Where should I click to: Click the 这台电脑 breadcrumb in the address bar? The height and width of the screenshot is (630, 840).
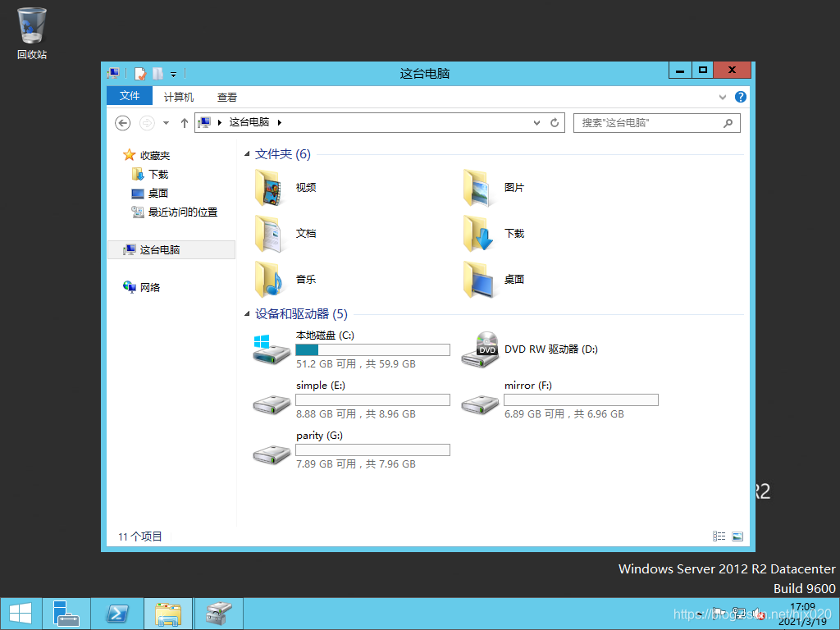tap(249, 122)
